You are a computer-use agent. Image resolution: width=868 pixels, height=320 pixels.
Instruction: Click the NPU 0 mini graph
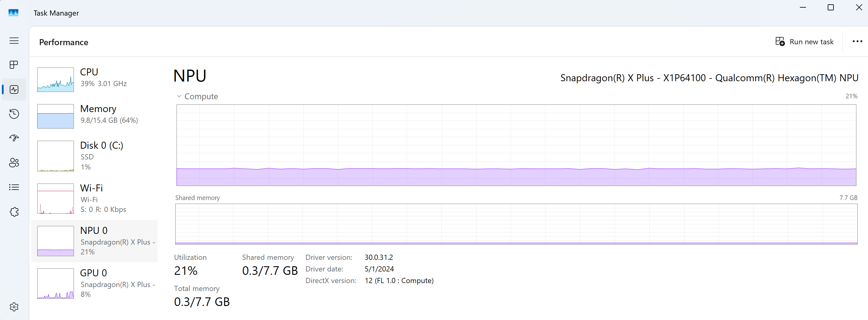coord(56,241)
